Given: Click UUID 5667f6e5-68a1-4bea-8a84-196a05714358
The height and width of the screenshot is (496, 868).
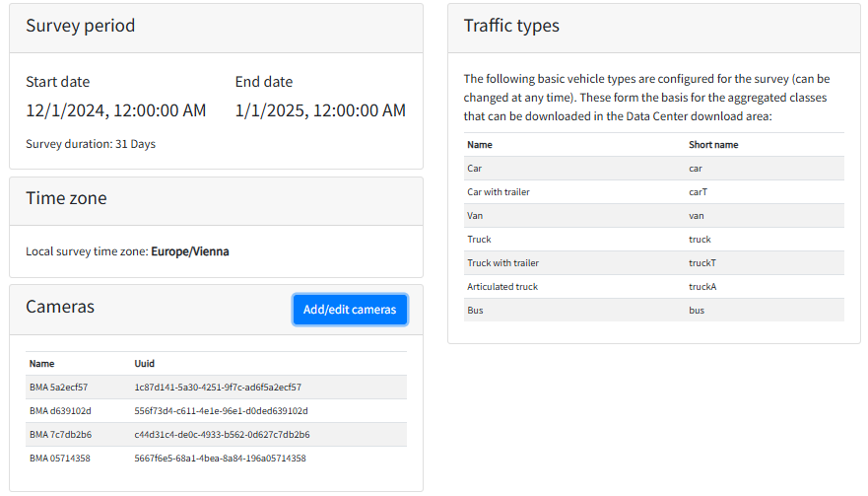Looking at the screenshot, I should (221, 459).
